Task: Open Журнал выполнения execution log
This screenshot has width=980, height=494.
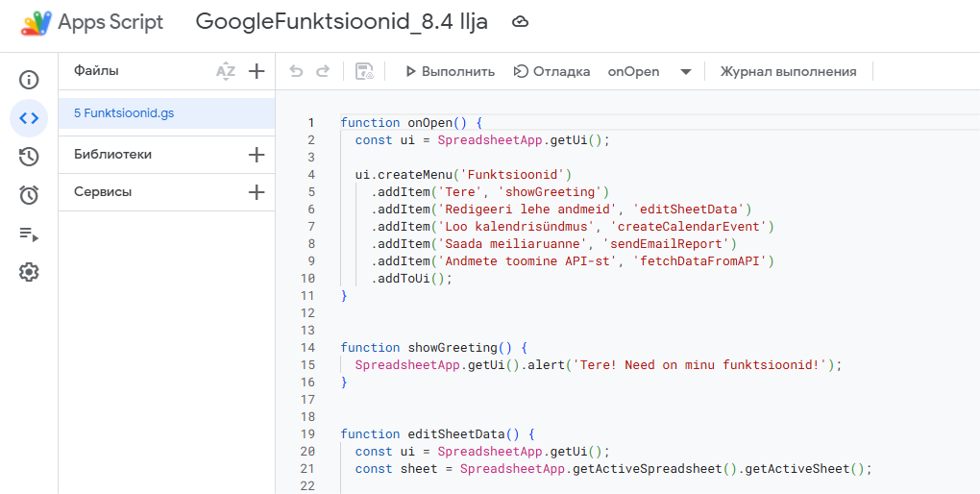Action: (788, 71)
